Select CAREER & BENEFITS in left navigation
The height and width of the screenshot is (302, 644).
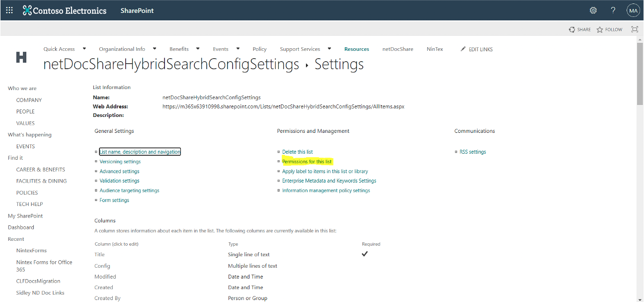(41, 170)
